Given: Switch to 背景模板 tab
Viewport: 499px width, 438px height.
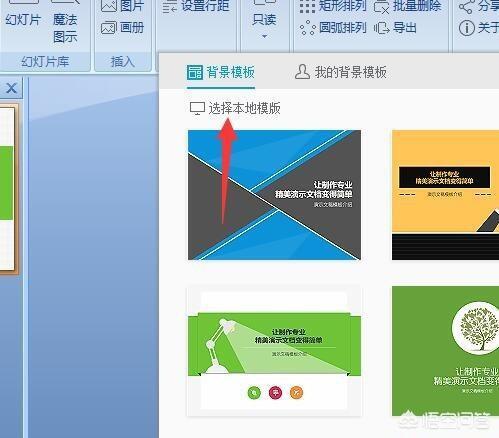Looking at the screenshot, I should (221, 72).
